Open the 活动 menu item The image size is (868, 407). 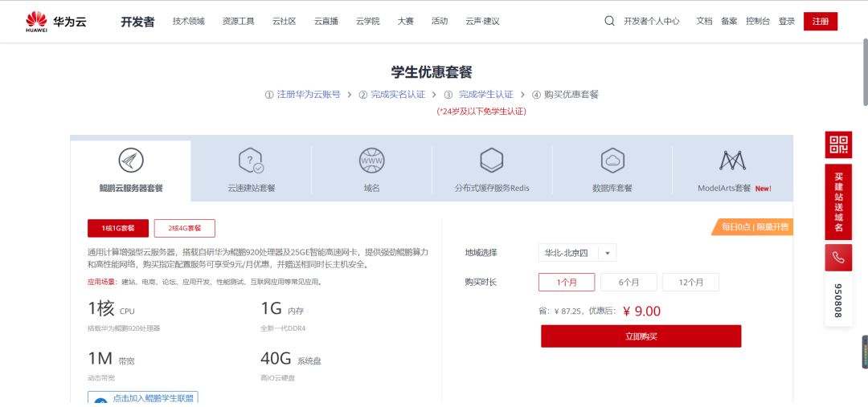coord(440,22)
